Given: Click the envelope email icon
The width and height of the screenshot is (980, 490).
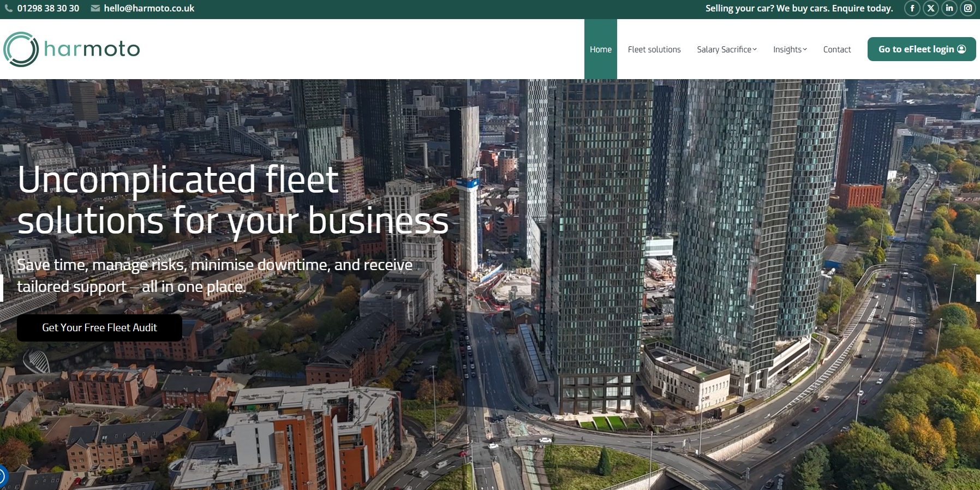Looking at the screenshot, I should (95, 8).
